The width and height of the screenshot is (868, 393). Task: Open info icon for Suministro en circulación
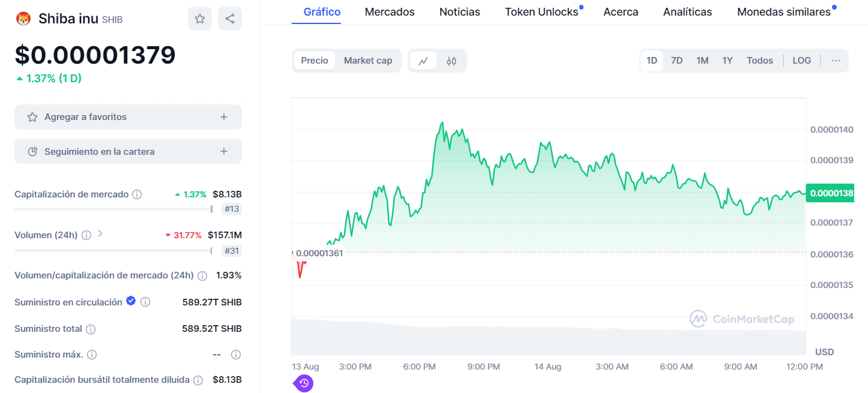145,302
